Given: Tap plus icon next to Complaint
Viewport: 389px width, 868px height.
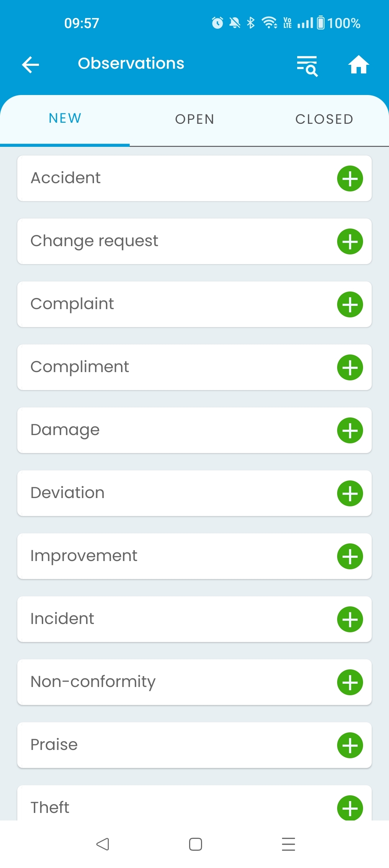Looking at the screenshot, I should point(350,304).
